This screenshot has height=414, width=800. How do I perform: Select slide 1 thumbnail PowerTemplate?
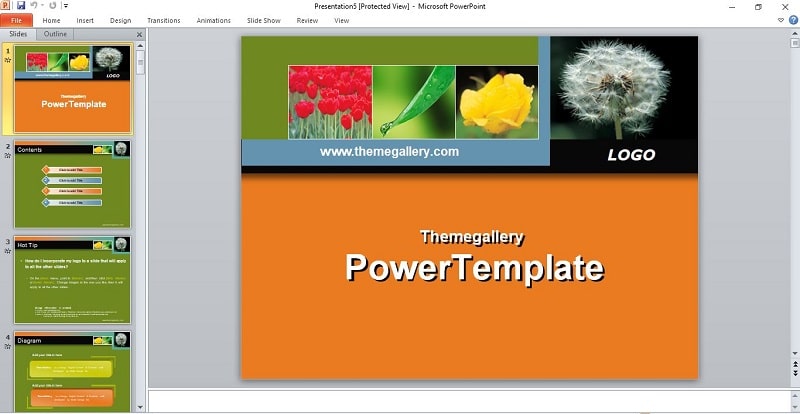pyautogui.click(x=73, y=89)
